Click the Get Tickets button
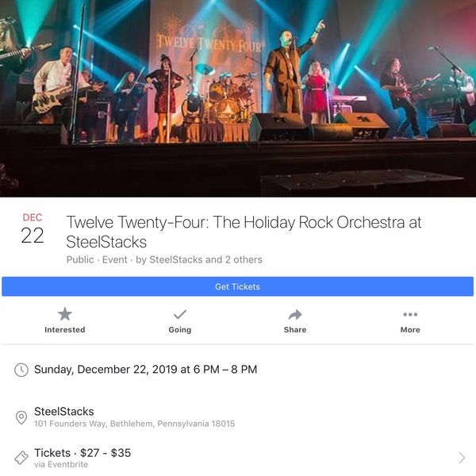476x476 pixels. click(x=238, y=286)
